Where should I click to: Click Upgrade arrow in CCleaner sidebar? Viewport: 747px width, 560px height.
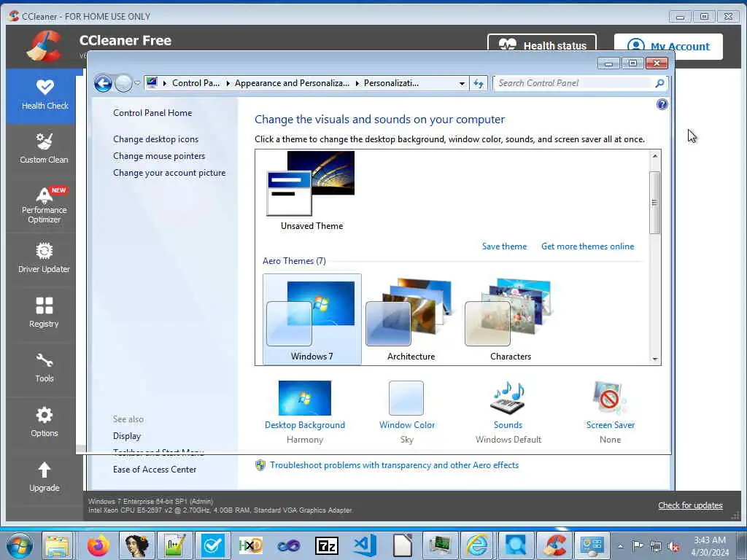click(44, 477)
